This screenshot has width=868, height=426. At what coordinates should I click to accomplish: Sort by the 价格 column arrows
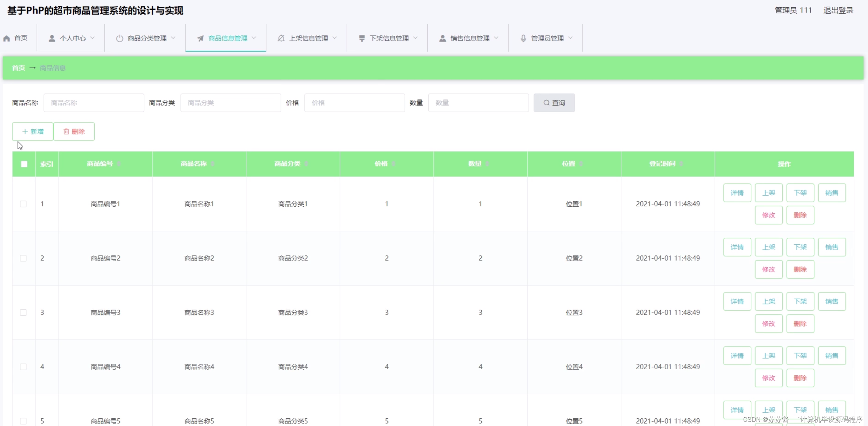[x=394, y=164]
